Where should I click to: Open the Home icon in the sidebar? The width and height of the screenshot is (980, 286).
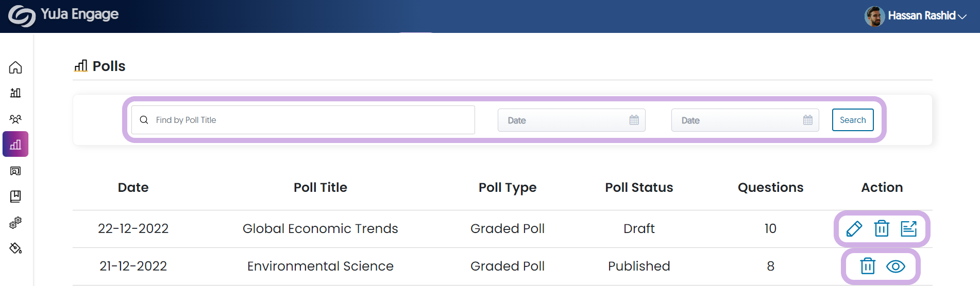(15, 67)
